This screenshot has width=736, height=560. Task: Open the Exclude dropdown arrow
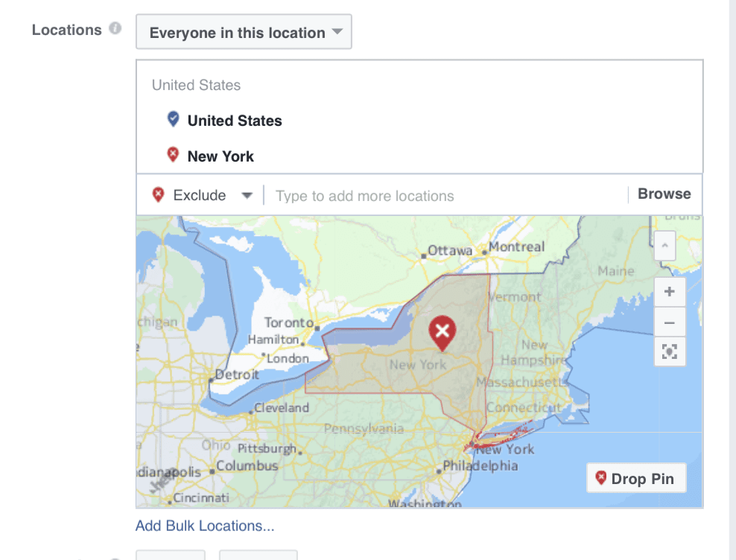pyautogui.click(x=247, y=195)
